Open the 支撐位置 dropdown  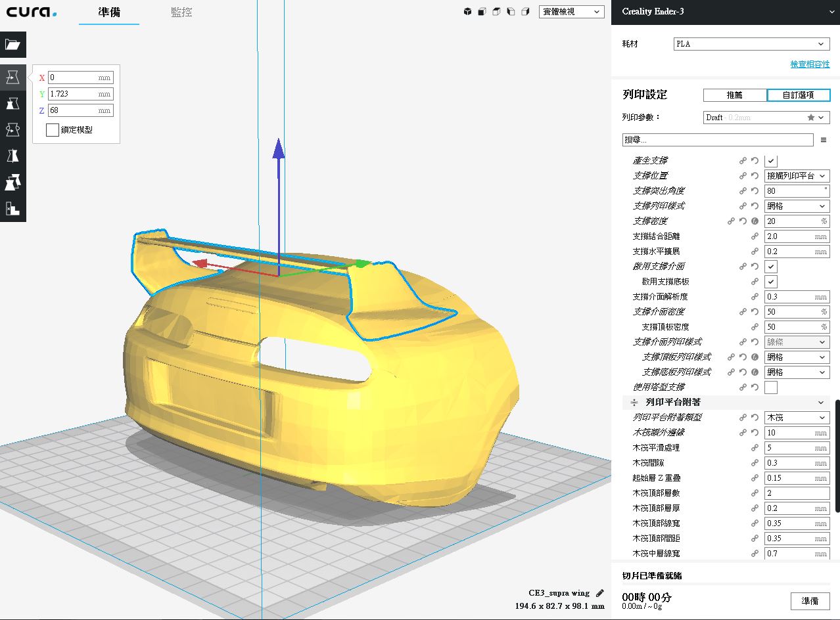(x=797, y=175)
